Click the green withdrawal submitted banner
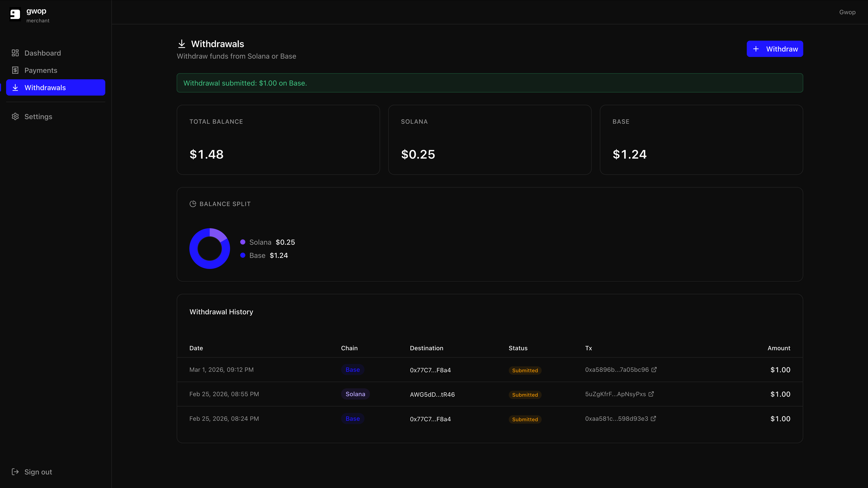The height and width of the screenshot is (488, 868). 490,83
